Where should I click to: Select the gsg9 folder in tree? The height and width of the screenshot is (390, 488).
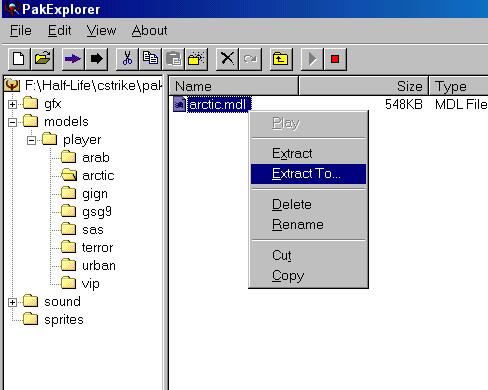coord(97,211)
